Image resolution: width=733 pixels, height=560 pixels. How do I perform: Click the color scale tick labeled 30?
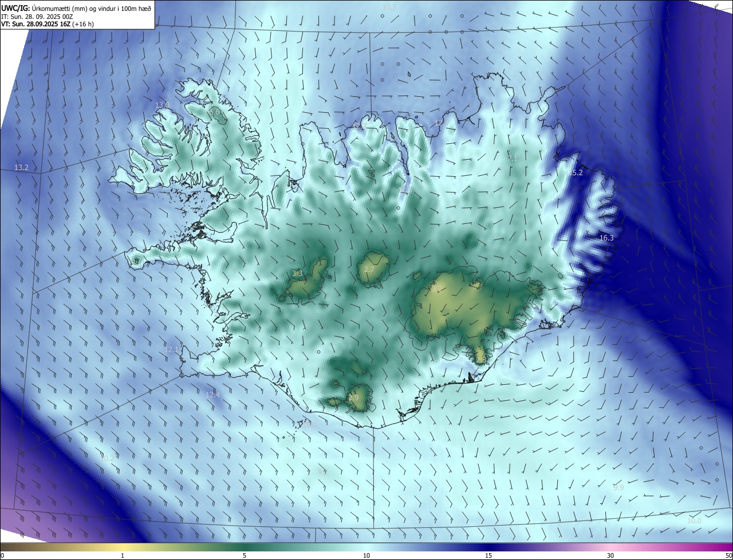[x=610, y=555]
